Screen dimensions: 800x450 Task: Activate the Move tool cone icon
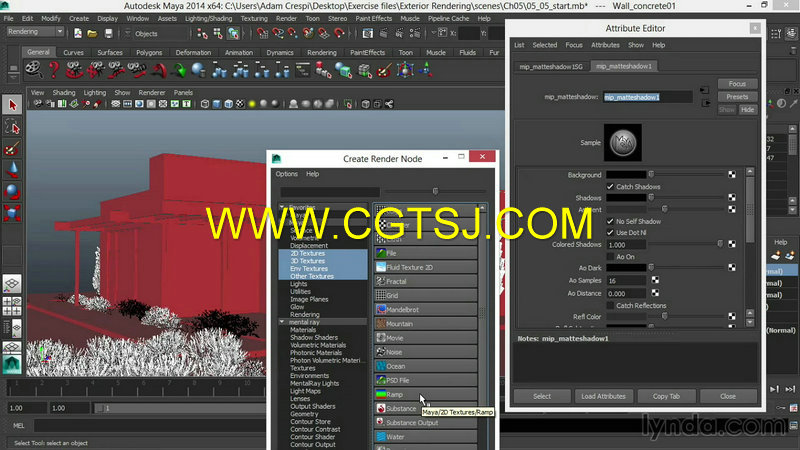point(12,170)
